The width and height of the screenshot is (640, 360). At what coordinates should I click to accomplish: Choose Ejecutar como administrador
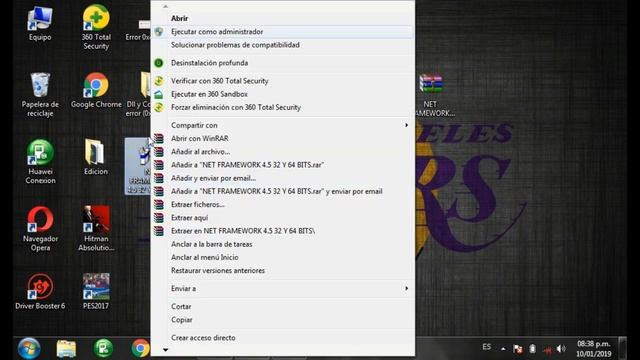point(283,31)
